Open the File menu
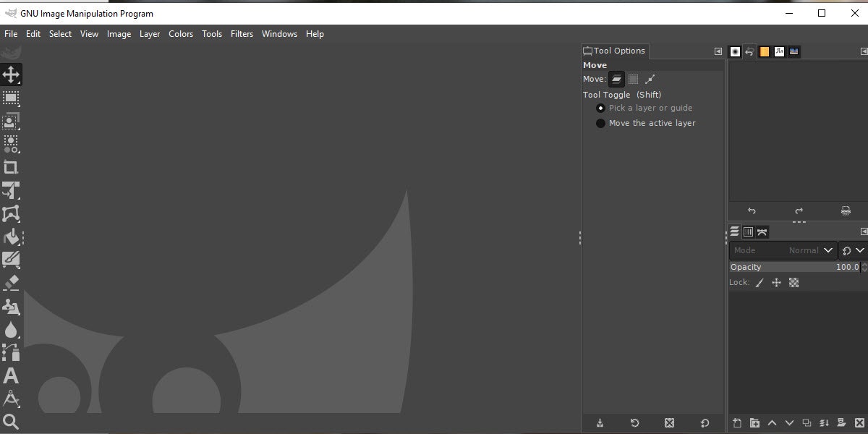The image size is (868, 434). coord(11,34)
